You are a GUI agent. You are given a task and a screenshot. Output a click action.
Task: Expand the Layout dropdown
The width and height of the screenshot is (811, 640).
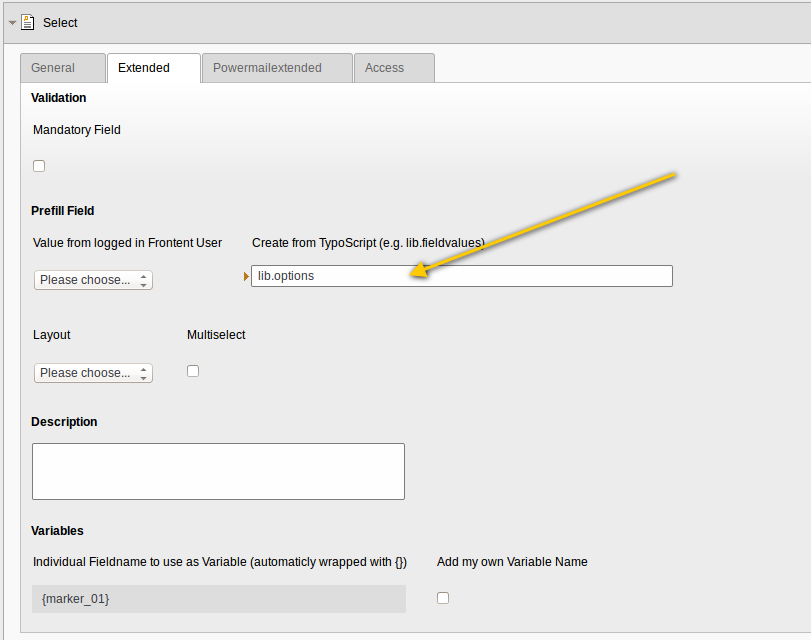pyautogui.click(x=93, y=373)
